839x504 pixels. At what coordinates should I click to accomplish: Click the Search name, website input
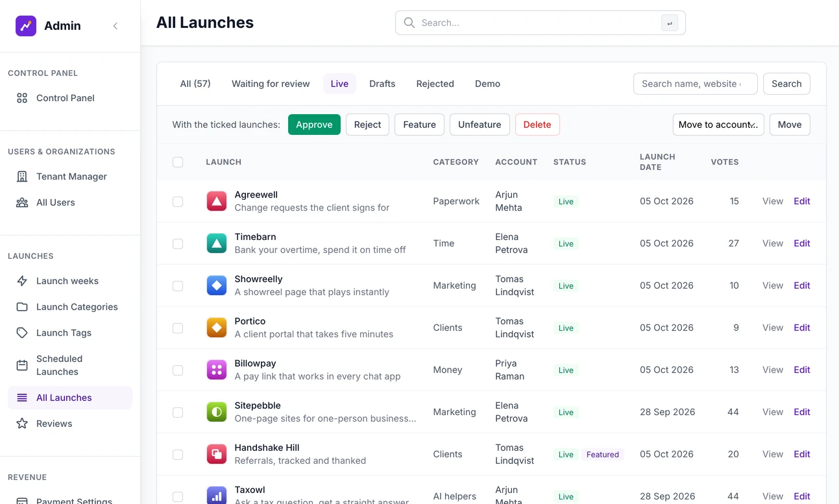696,84
